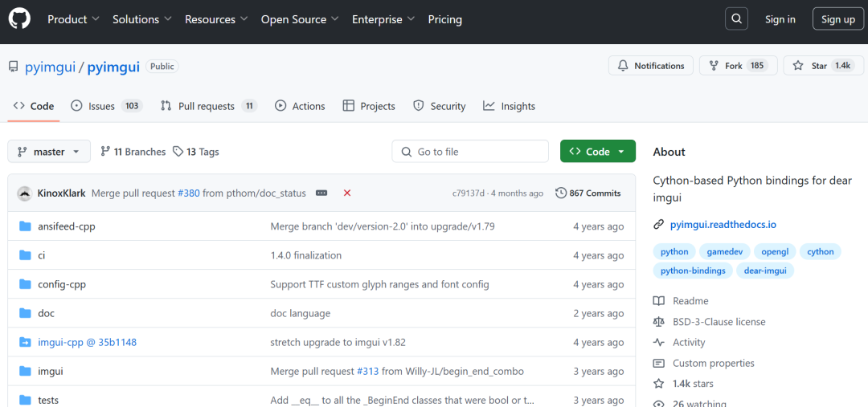868x407 pixels.
Task: Fork the pyimgui repository
Action: pos(734,66)
